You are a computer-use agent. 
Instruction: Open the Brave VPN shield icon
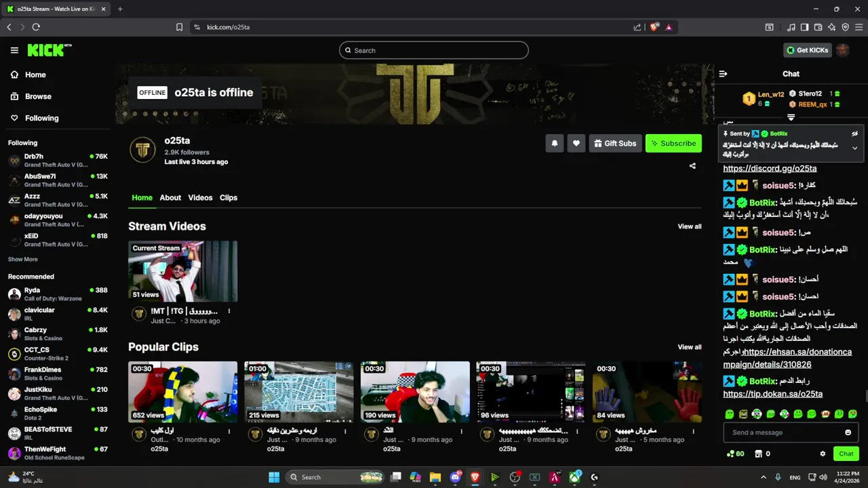[x=845, y=27]
